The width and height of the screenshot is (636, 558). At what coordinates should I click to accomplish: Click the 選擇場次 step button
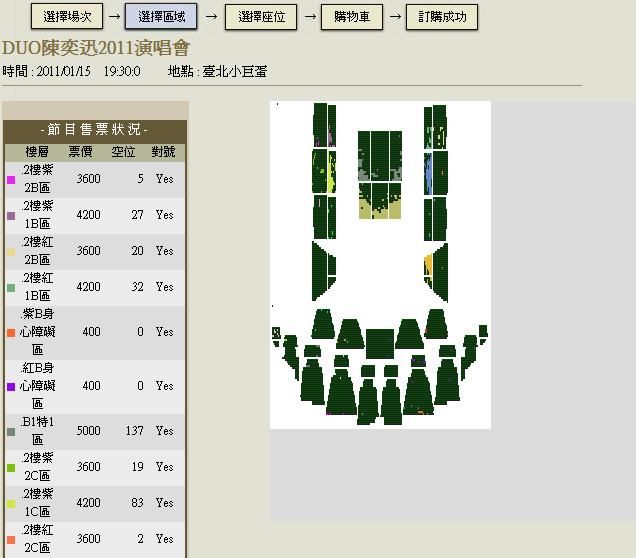point(67,17)
